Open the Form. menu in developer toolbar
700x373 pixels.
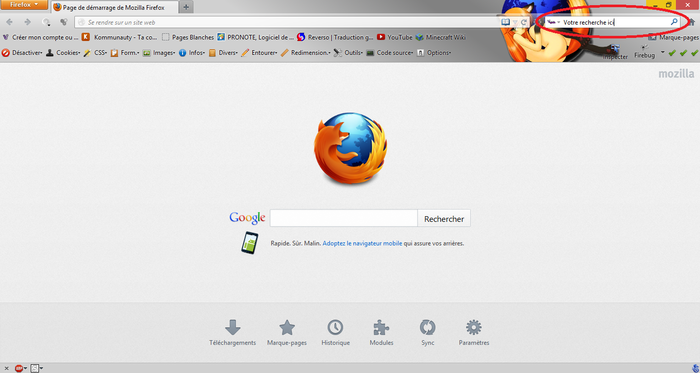pos(125,53)
